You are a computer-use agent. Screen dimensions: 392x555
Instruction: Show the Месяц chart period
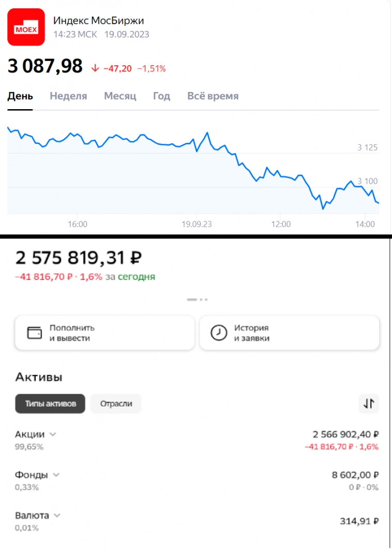pyautogui.click(x=120, y=96)
